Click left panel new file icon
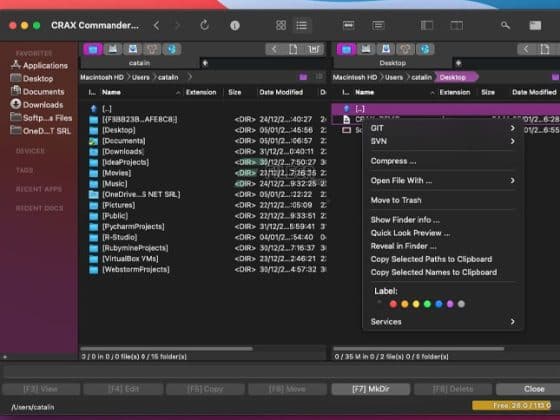Image resolution: width=560 pixels, height=420 pixels. [293, 49]
